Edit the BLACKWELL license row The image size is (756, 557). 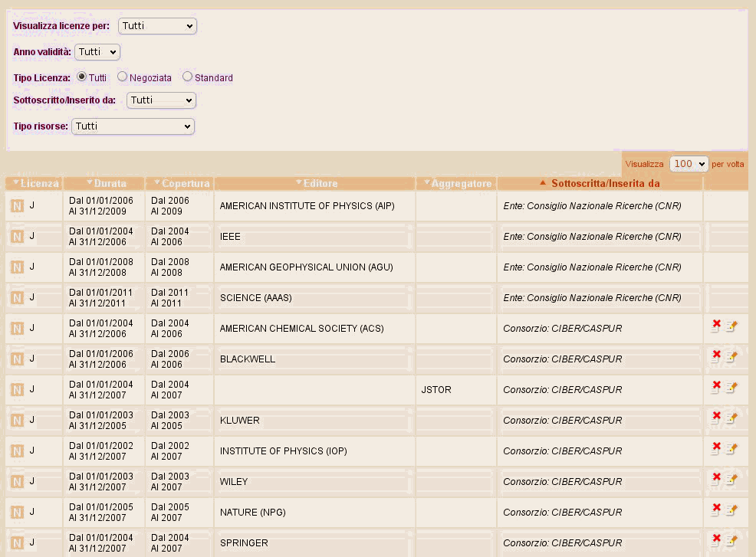click(731, 357)
